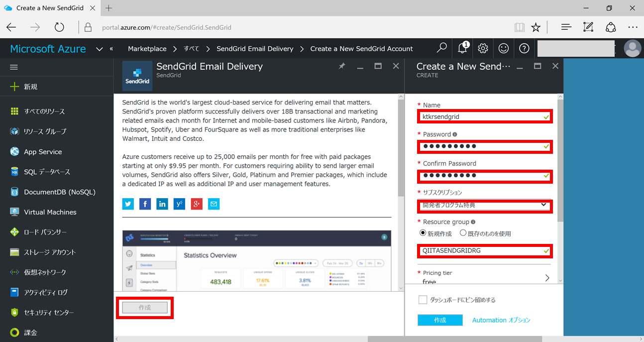Click the grayed 作成 button in SendGrid blade
644x342 pixels.
[x=145, y=308]
